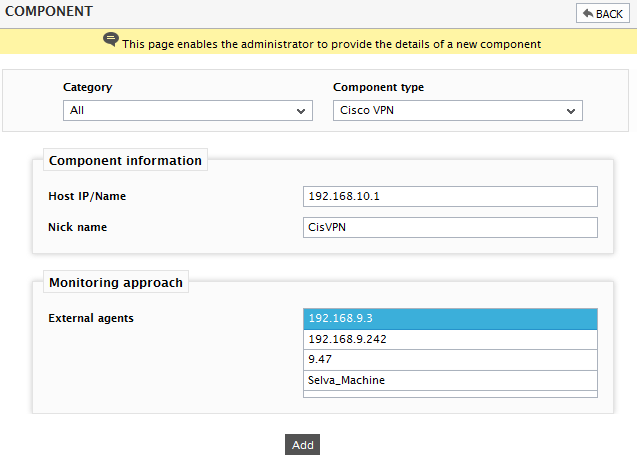Click the Nick name field containing CisVPN
Viewport: 637px width, 468px height.
[x=450, y=227]
